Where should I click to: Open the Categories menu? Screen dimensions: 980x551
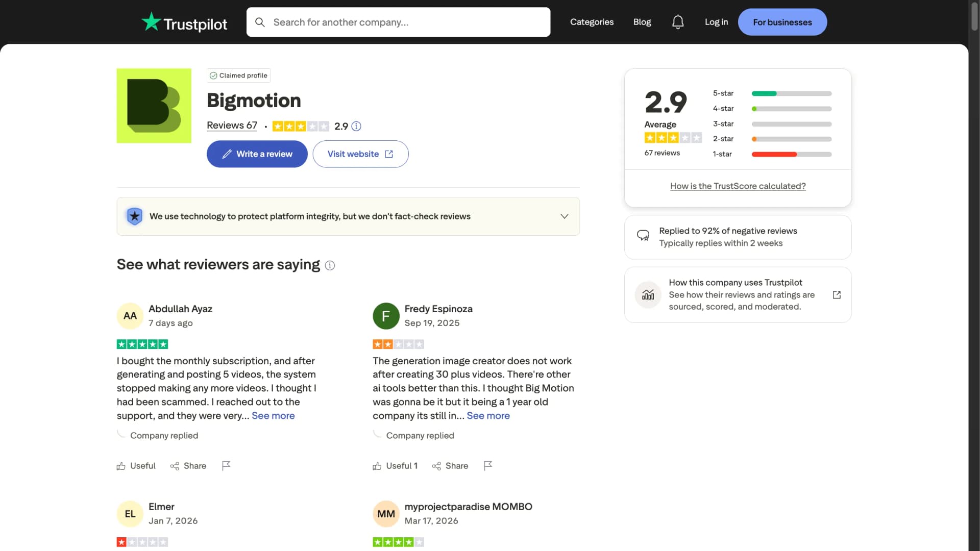[x=592, y=22]
